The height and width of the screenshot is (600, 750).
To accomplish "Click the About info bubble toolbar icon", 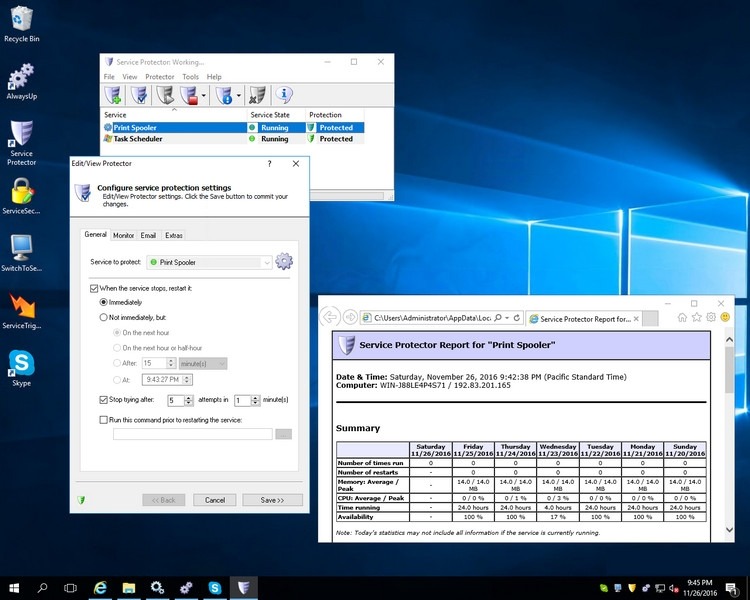I will coord(284,96).
